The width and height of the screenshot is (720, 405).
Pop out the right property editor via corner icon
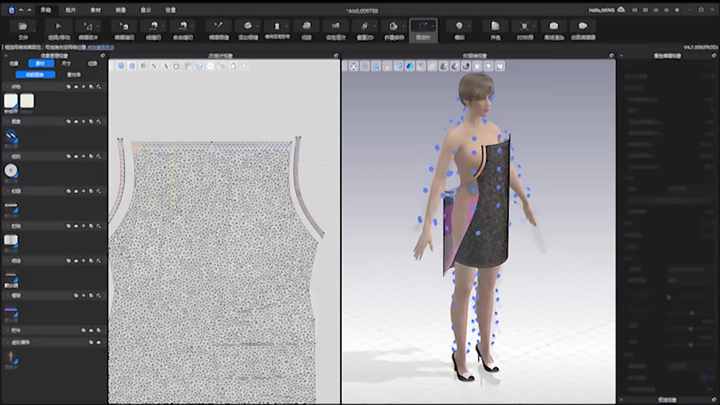pos(714,56)
